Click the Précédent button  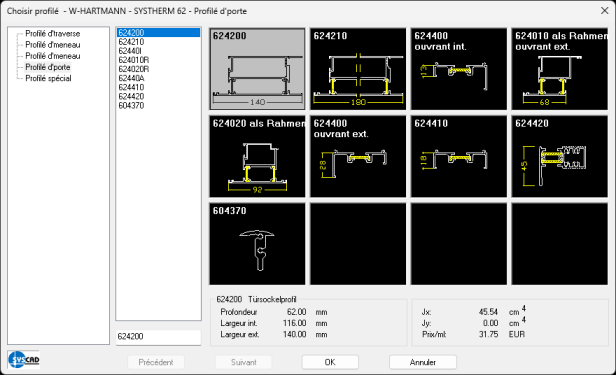point(156,362)
